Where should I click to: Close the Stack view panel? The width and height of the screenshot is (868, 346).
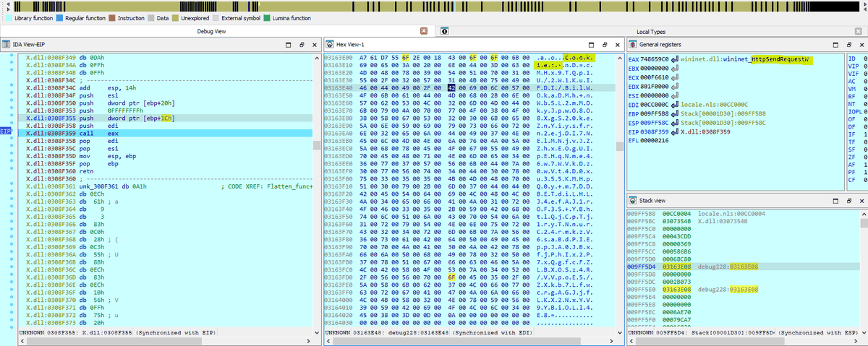[861, 199]
